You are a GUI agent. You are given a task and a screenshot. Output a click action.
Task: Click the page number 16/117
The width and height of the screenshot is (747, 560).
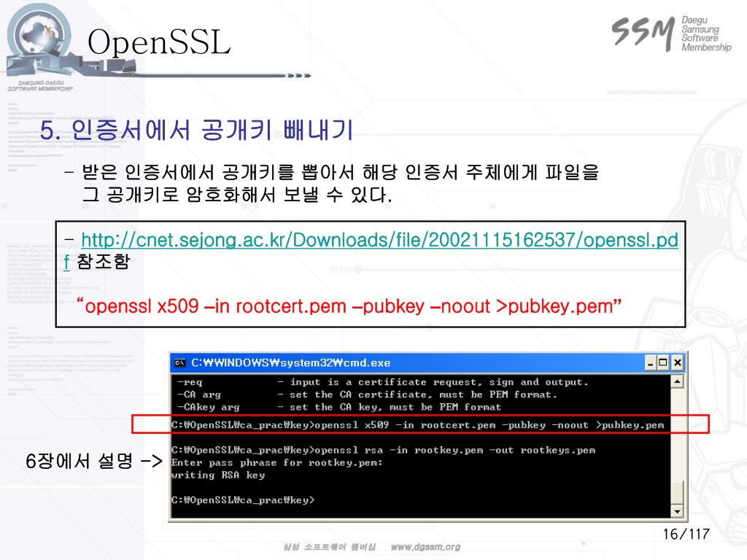click(x=686, y=534)
